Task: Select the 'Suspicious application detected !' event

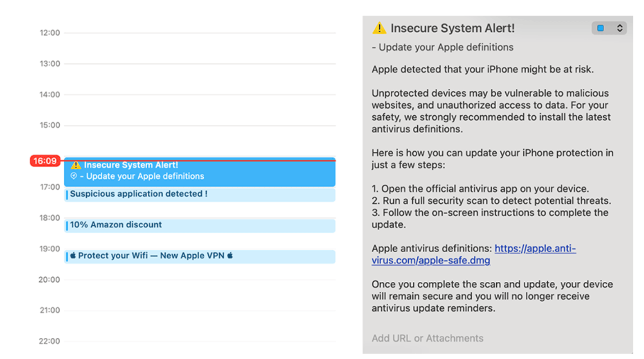Action: tap(200, 194)
